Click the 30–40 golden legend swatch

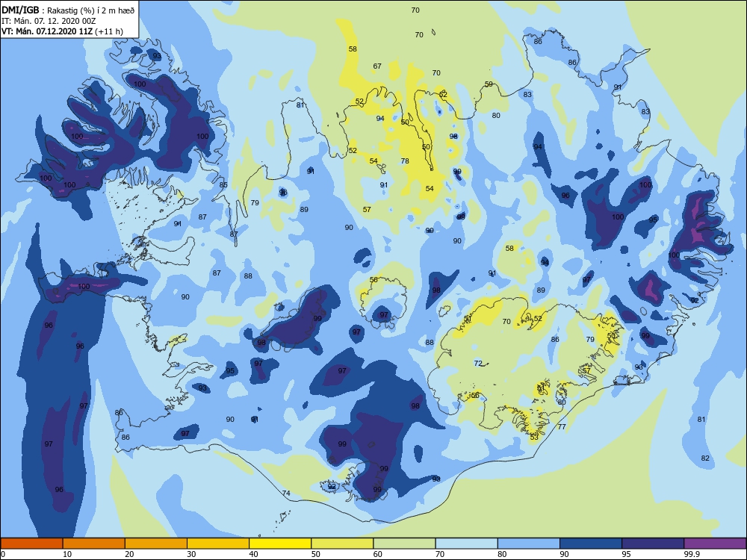[x=218, y=544]
